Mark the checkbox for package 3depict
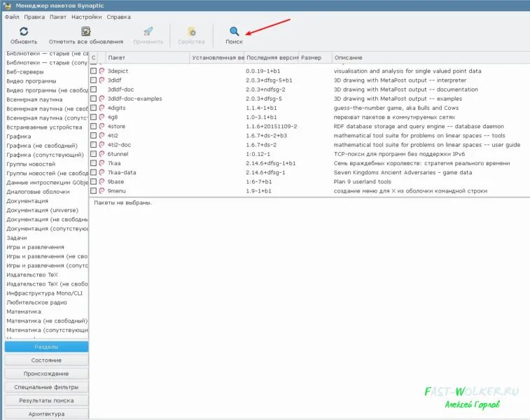 coord(94,71)
